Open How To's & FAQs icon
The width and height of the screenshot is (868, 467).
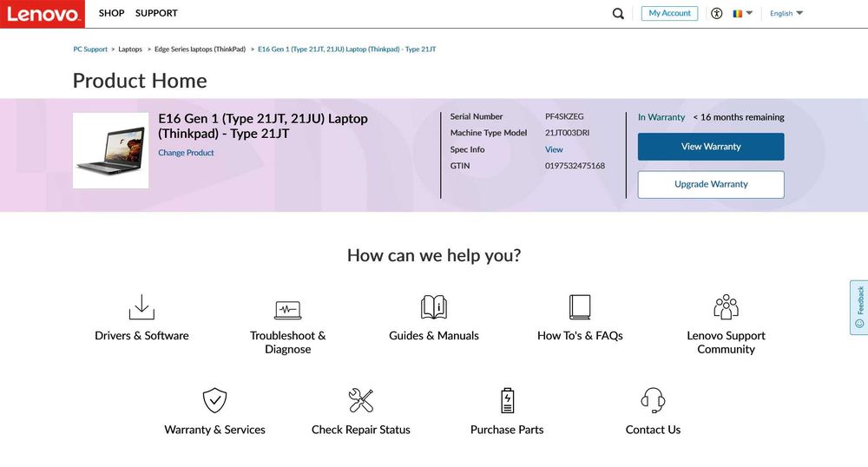tap(580, 307)
